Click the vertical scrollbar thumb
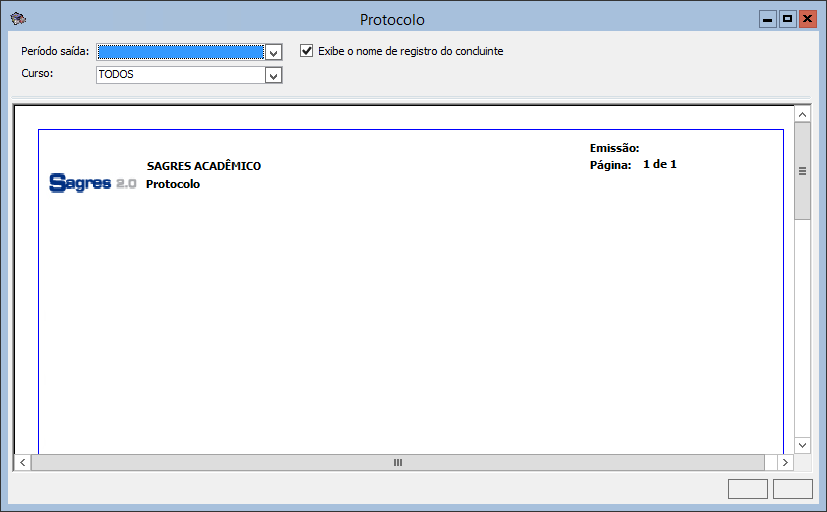 [x=802, y=171]
